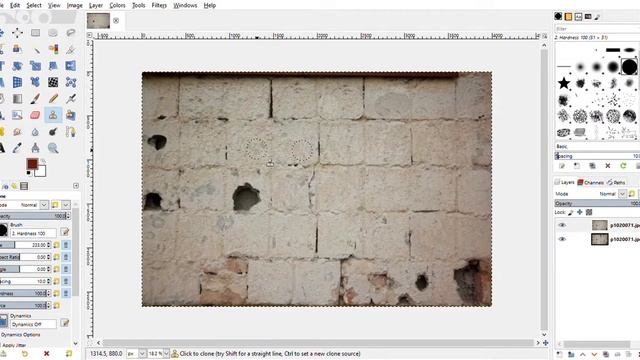Click the foreground color swatch
The width and height of the screenshot is (640, 360).
pos(32,164)
